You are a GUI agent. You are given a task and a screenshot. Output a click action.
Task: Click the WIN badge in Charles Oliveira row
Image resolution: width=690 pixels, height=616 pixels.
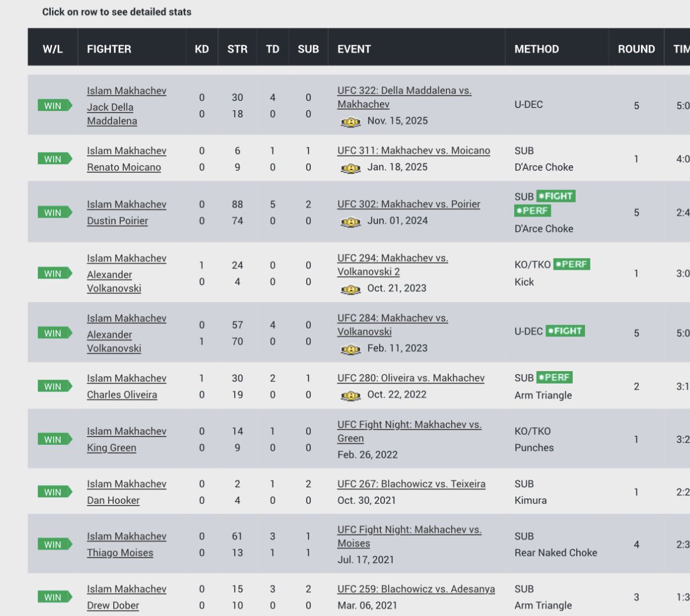[55, 386]
